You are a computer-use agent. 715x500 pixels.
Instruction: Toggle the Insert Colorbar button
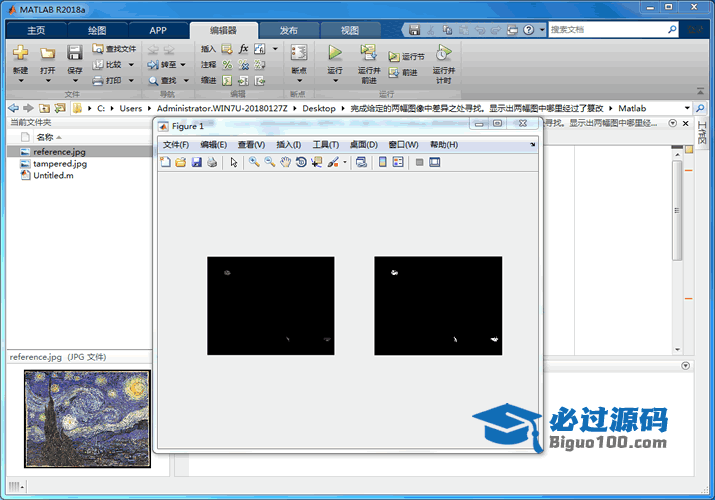point(382,163)
